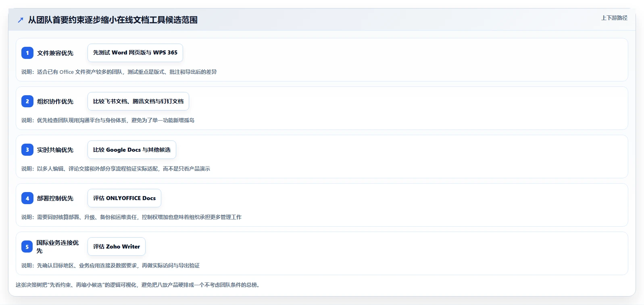Click the note about 而不是只看产品演示

point(116,169)
